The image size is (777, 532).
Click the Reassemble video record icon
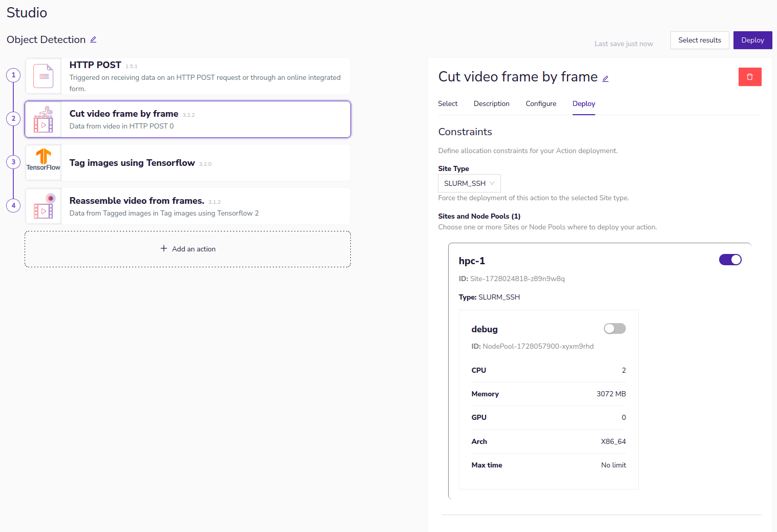(44, 206)
